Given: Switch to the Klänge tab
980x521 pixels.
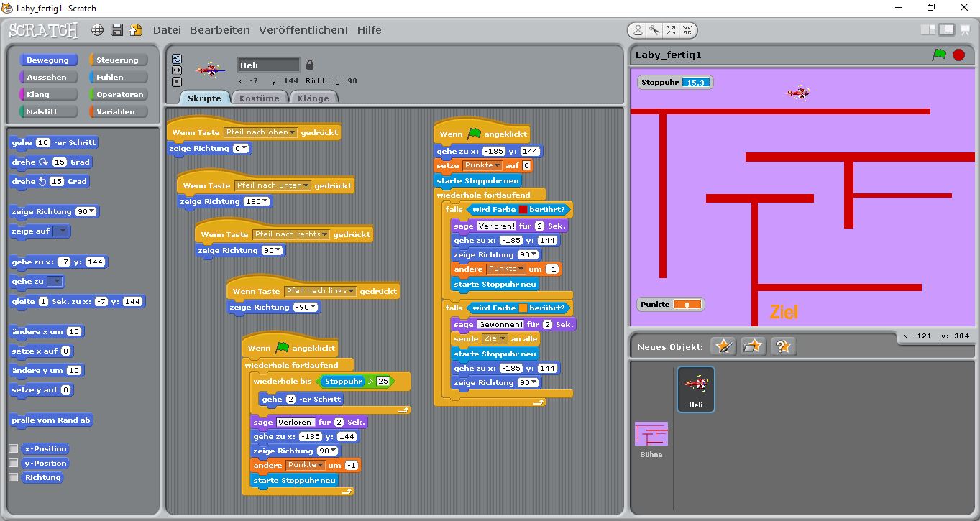Looking at the screenshot, I should [x=313, y=98].
